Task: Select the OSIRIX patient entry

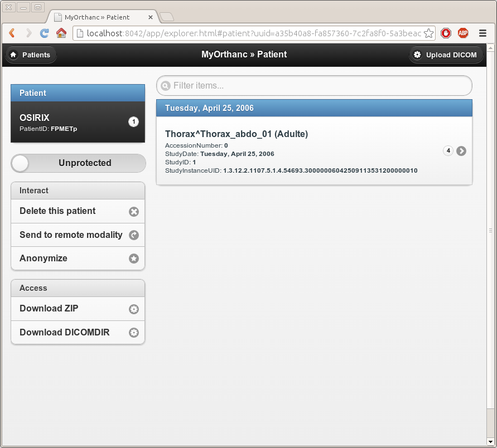Action: pos(78,122)
